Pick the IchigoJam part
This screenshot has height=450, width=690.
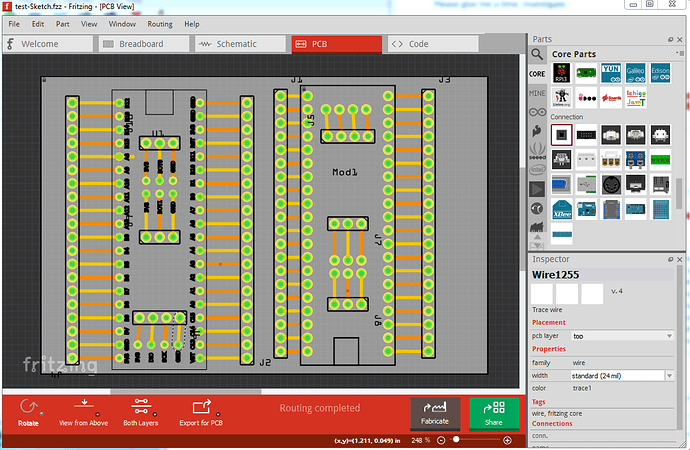(x=635, y=98)
